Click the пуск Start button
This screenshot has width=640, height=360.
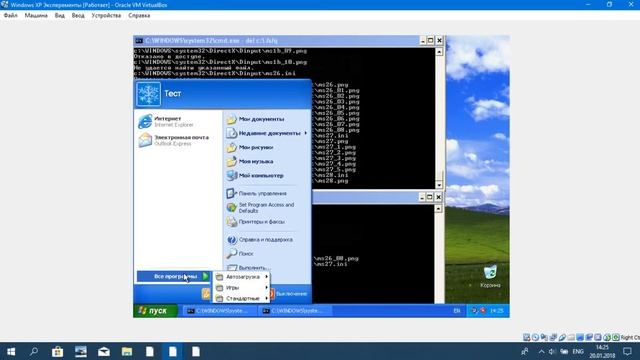(x=155, y=311)
